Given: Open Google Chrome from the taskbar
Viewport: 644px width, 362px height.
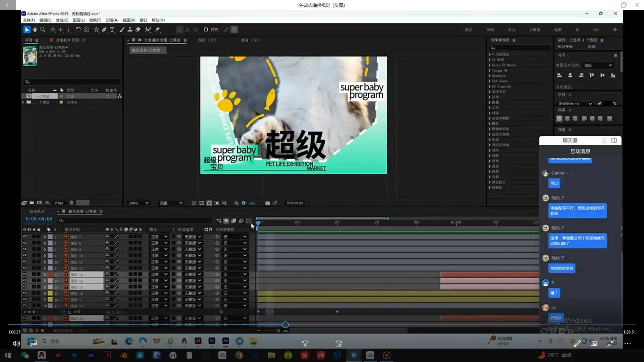Looking at the screenshot, I should pos(238,355).
